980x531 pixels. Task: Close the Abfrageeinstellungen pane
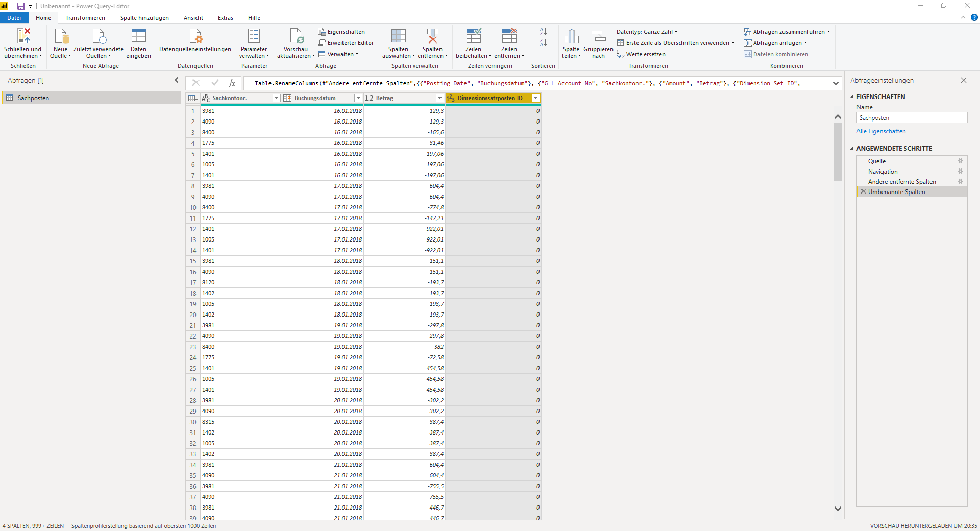964,80
